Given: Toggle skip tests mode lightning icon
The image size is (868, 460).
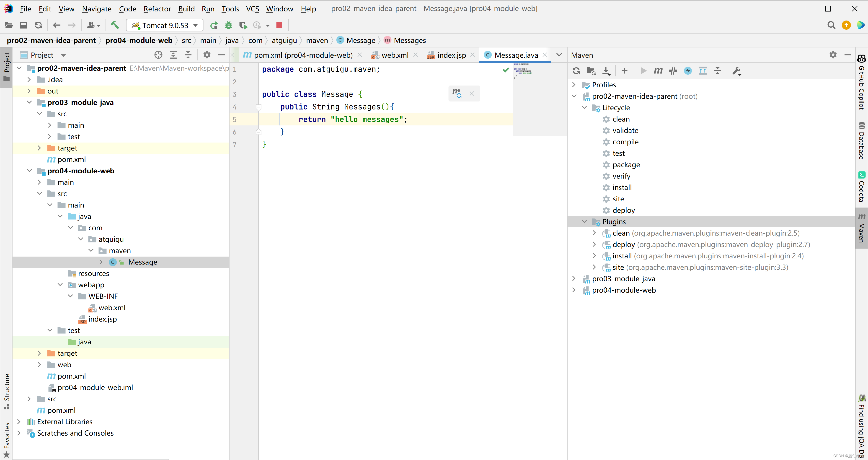Looking at the screenshot, I should tap(688, 71).
